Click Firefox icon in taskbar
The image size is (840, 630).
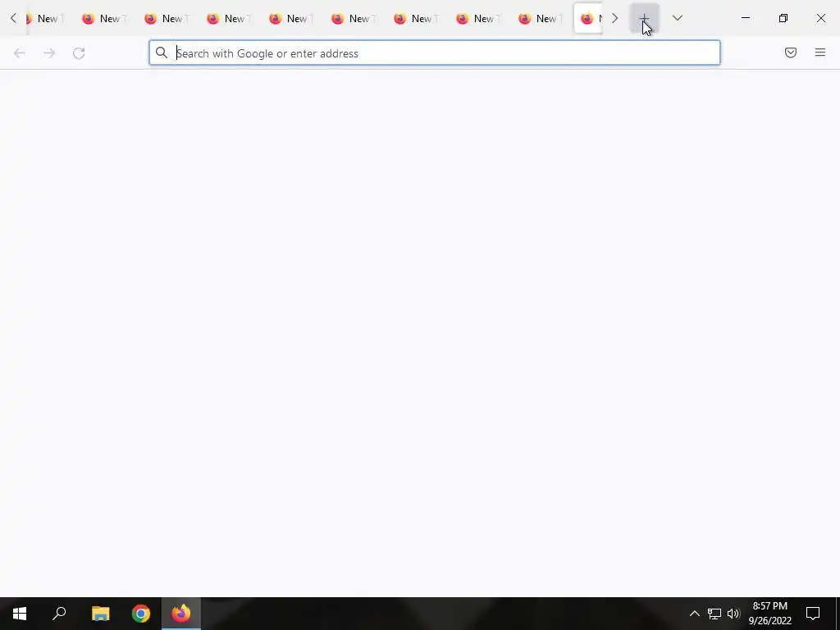(181, 614)
